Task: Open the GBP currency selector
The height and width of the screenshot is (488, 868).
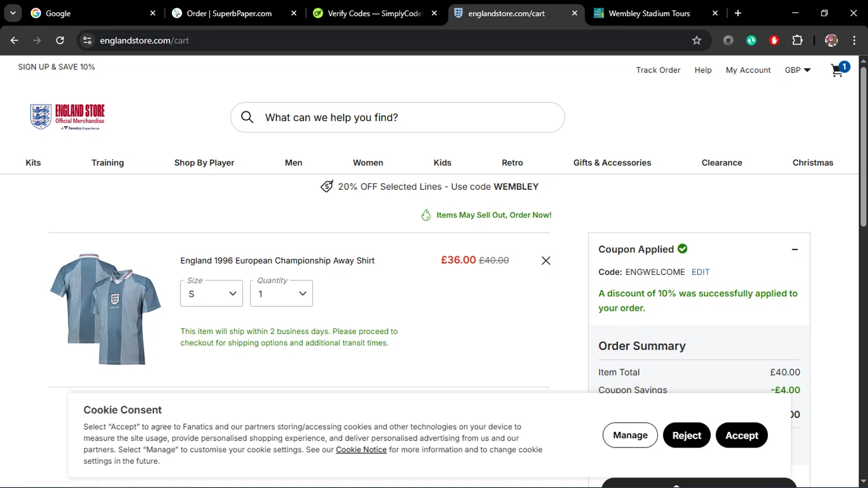Action: pos(797,70)
